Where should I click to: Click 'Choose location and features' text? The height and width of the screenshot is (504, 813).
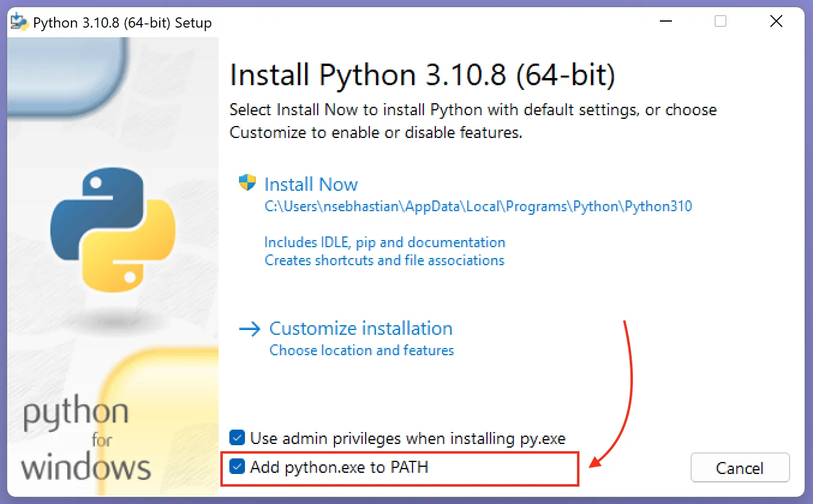[361, 350]
